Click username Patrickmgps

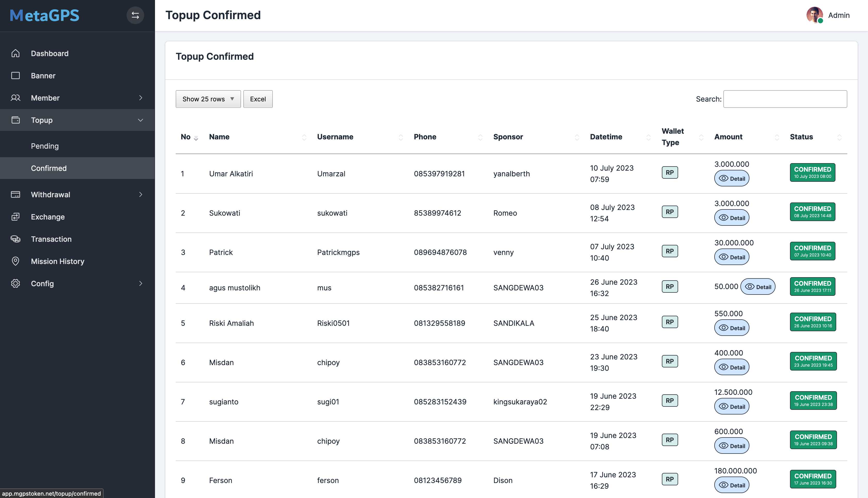(338, 252)
